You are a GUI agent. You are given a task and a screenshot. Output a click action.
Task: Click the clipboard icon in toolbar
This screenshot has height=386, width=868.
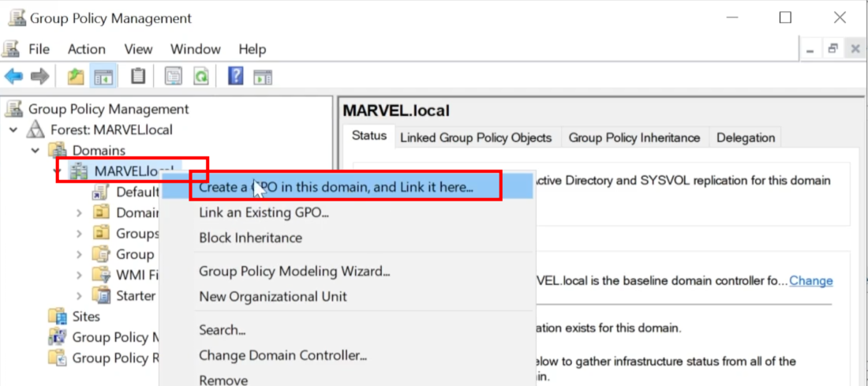tap(138, 77)
